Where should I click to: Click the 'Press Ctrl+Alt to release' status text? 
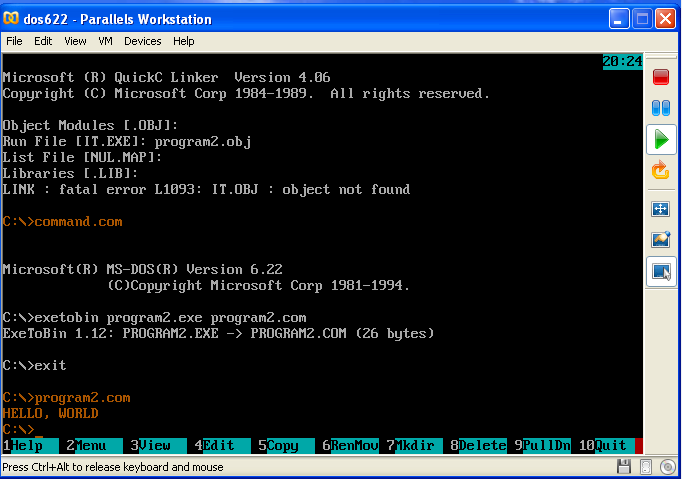[113, 467]
